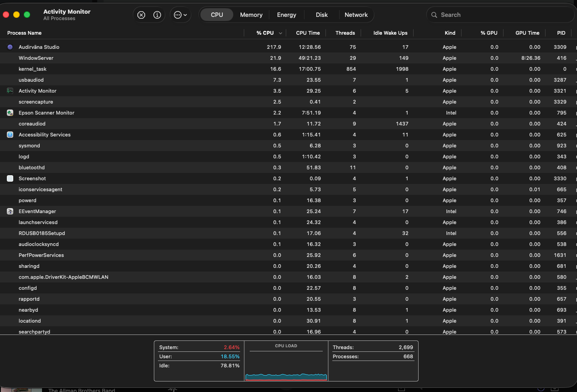Click the Epson Scanner Monitor icon

pyautogui.click(x=10, y=113)
